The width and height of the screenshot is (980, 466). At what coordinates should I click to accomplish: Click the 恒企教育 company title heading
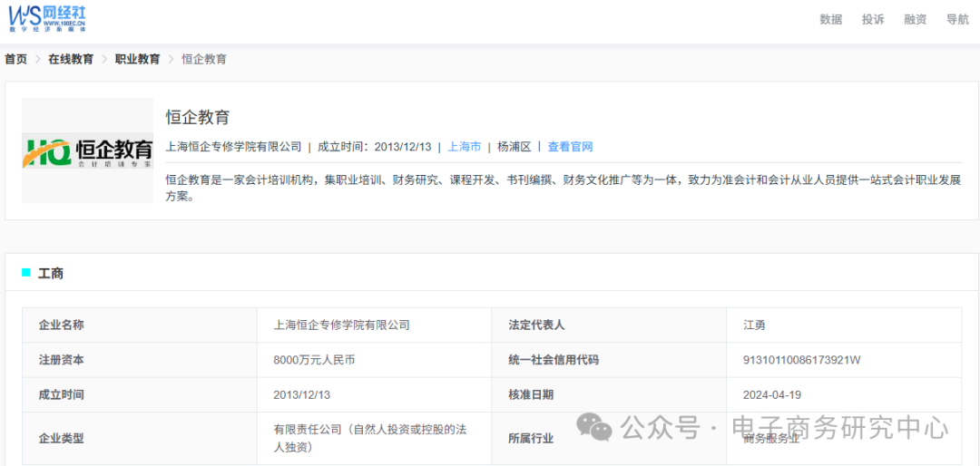[x=198, y=117]
